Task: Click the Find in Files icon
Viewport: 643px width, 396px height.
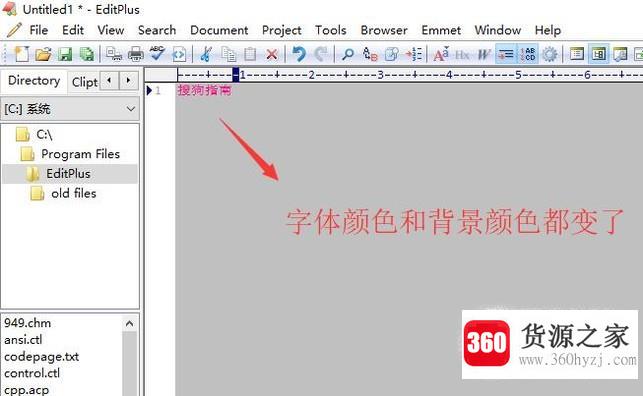Action: pyautogui.click(x=392, y=54)
